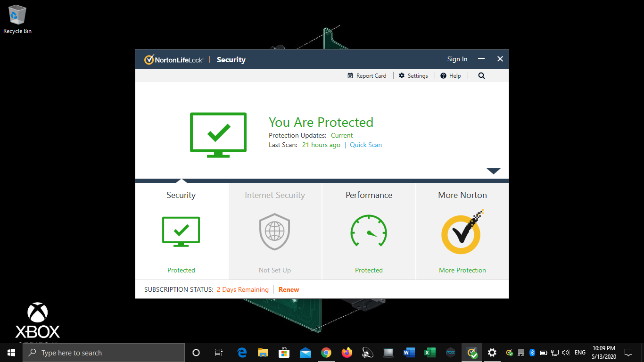The image size is (644, 362).
Task: Click the 'You Are Protected' heading
Action: pyautogui.click(x=321, y=123)
